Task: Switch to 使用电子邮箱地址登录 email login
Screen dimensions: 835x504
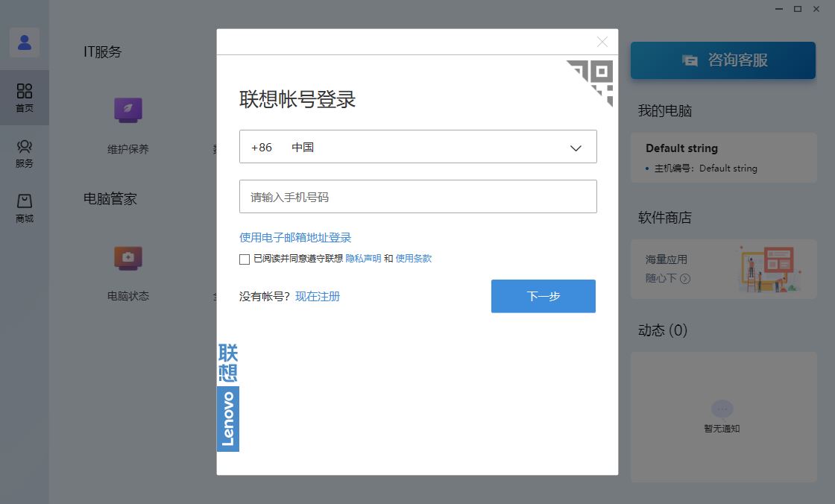Action: [294, 237]
